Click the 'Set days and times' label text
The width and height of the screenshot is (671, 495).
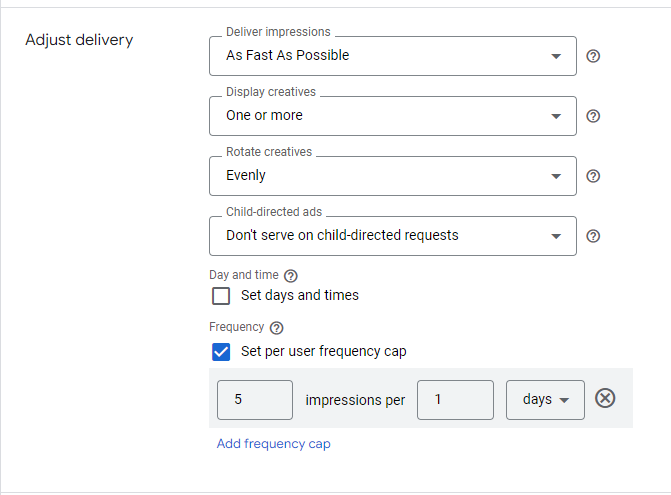point(300,295)
